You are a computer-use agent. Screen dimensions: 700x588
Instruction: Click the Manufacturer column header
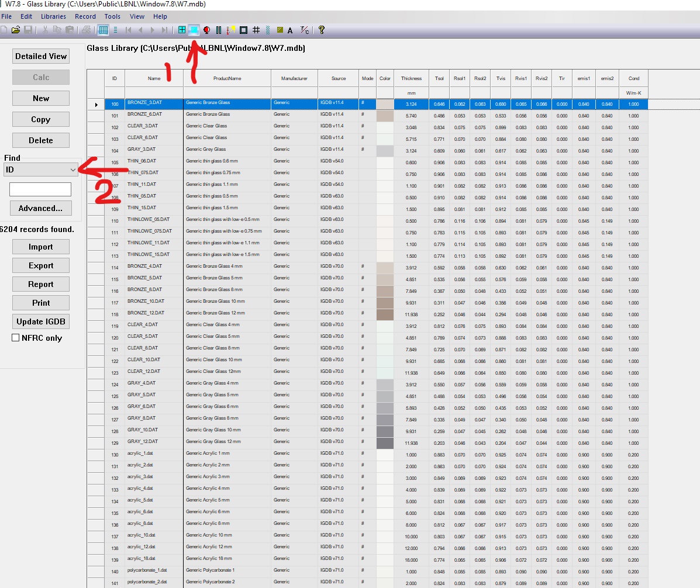(294, 78)
